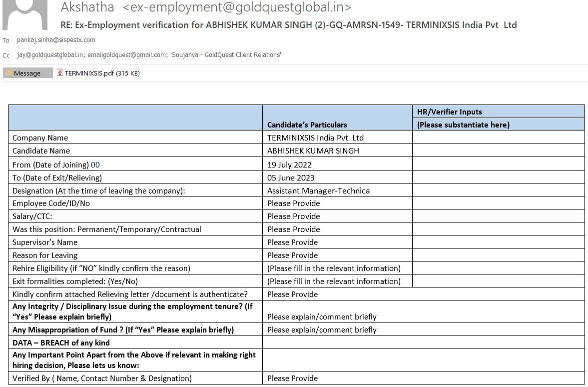This screenshot has width=588, height=387.
Task: Click 'Please Provide' in Employee Code row
Action: coord(293,203)
